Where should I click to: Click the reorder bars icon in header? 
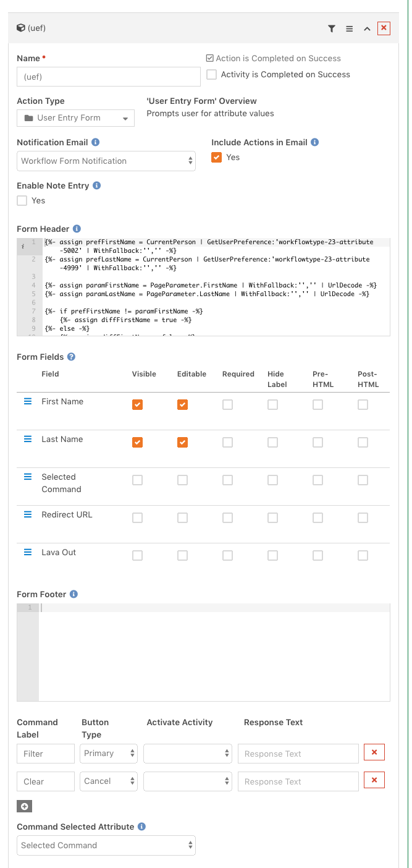click(349, 28)
